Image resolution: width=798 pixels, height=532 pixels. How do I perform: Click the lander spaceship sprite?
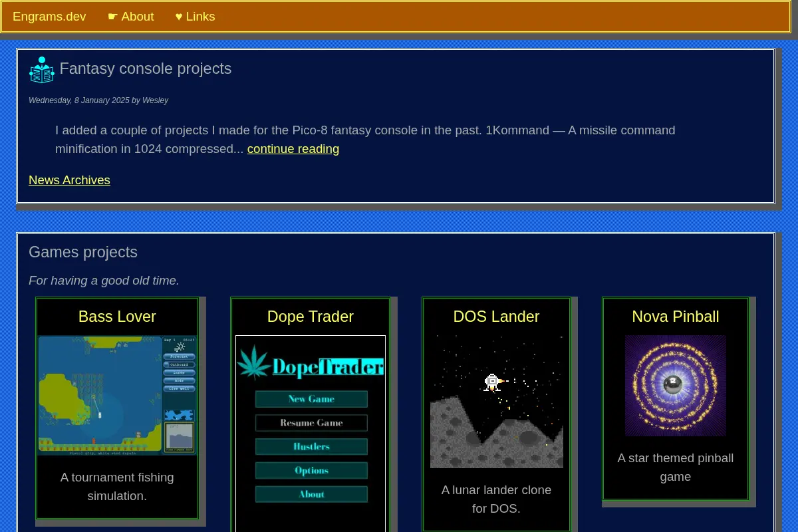(493, 382)
